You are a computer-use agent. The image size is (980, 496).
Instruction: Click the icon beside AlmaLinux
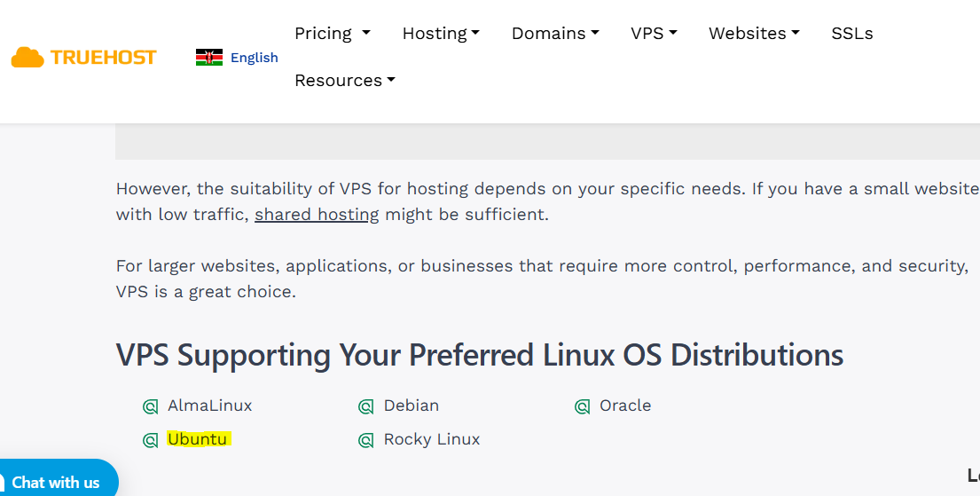[x=150, y=406]
